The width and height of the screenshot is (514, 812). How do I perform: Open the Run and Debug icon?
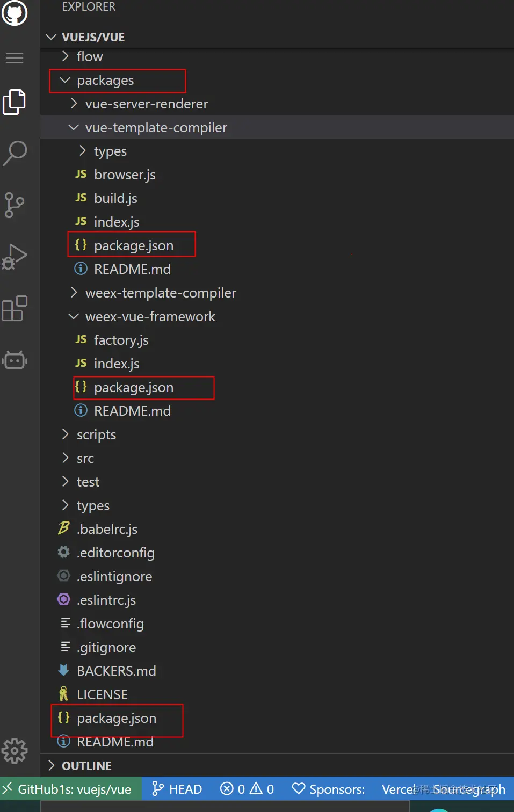(x=15, y=257)
